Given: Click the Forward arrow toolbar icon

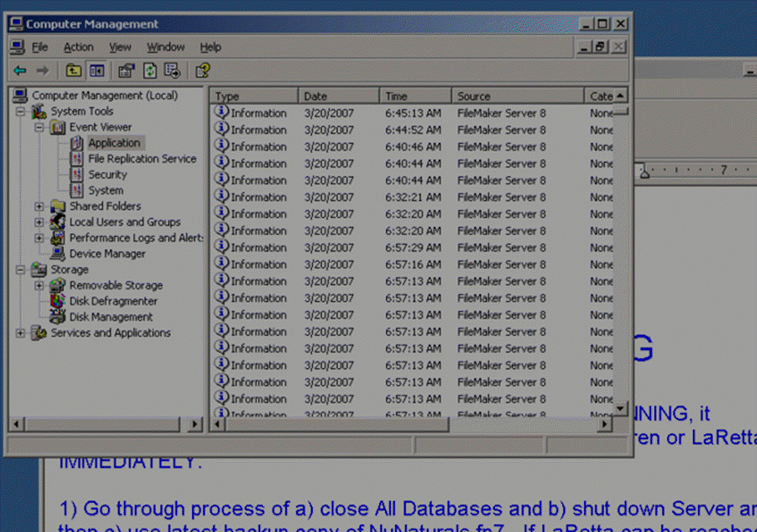Looking at the screenshot, I should click(42, 71).
